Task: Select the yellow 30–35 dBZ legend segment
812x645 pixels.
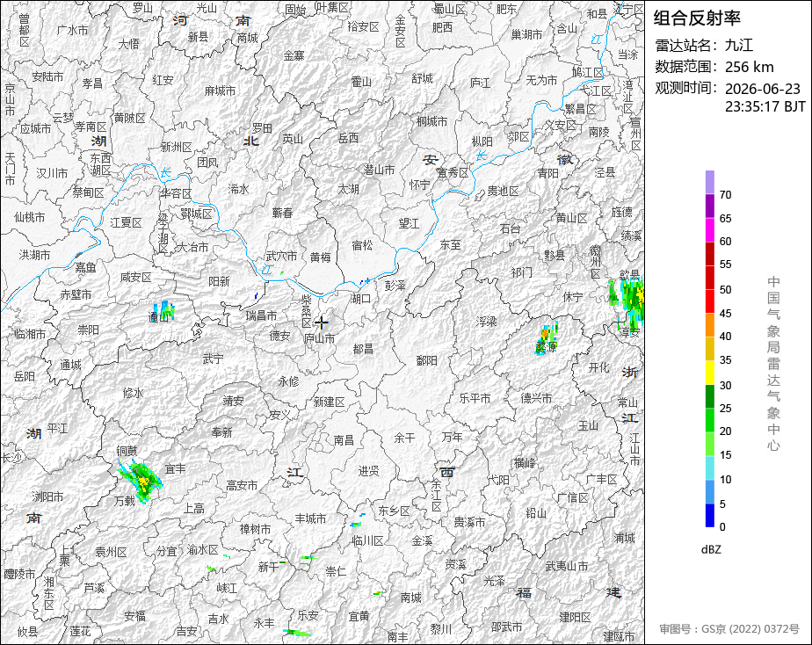Action: pyautogui.click(x=709, y=373)
